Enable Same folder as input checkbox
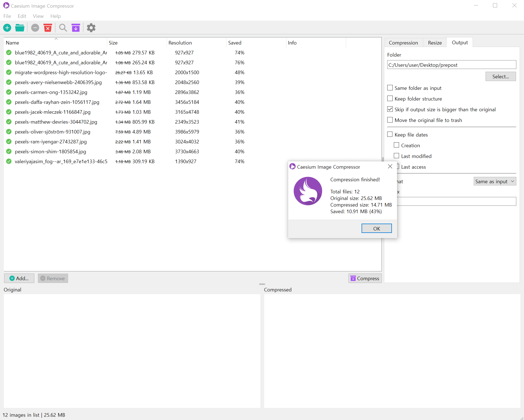524x420 pixels. tap(390, 88)
